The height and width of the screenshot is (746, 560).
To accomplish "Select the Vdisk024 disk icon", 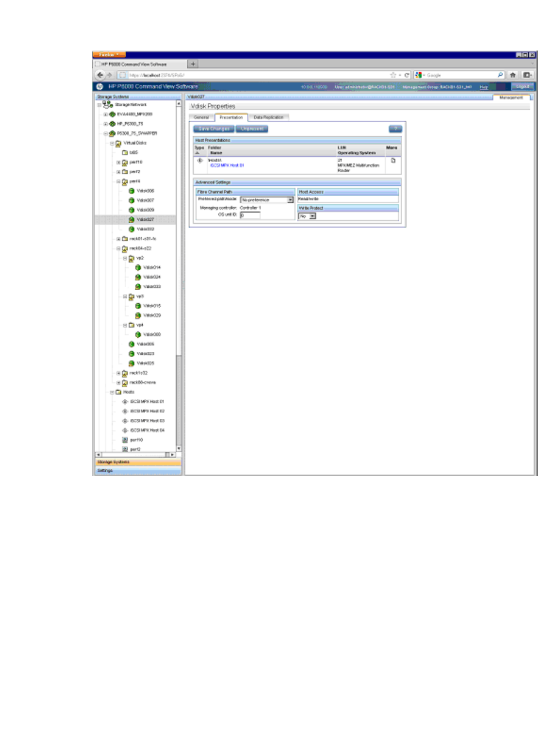I will coord(138,277).
